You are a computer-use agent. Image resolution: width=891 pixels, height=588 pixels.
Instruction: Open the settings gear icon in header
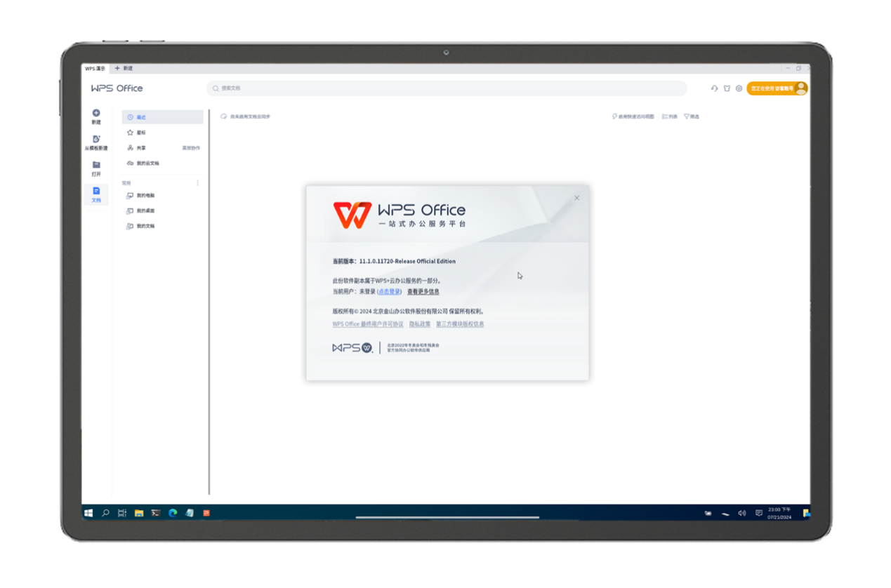739,88
